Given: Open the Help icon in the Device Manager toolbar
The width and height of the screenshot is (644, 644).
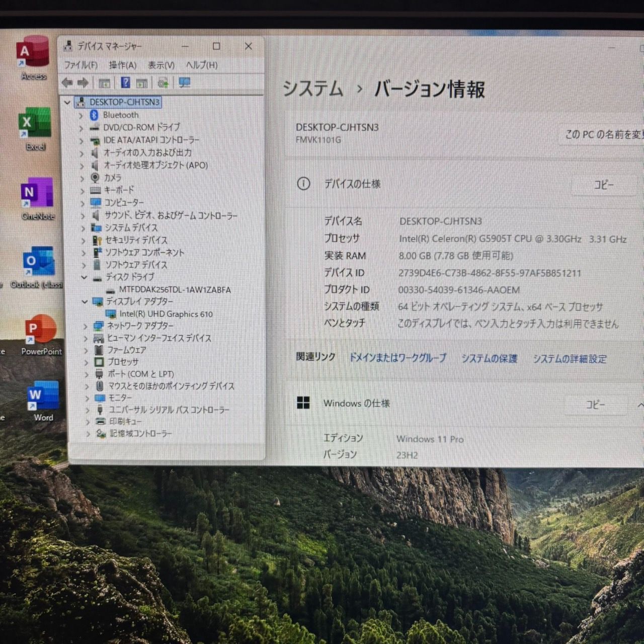Looking at the screenshot, I should tap(125, 83).
